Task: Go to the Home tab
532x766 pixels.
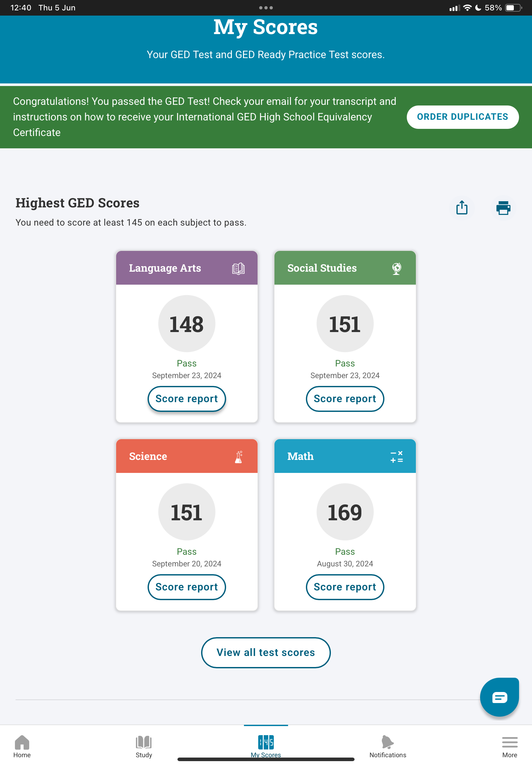Action: tap(22, 746)
